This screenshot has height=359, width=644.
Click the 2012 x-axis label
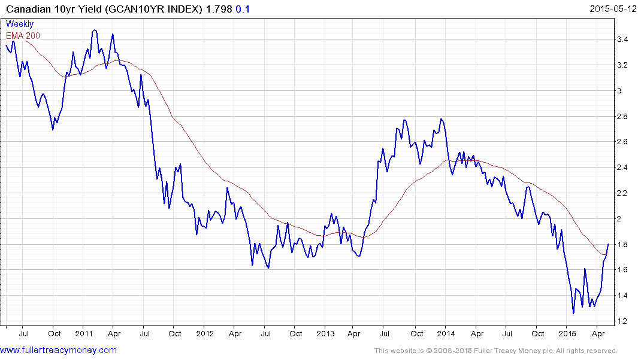point(204,333)
